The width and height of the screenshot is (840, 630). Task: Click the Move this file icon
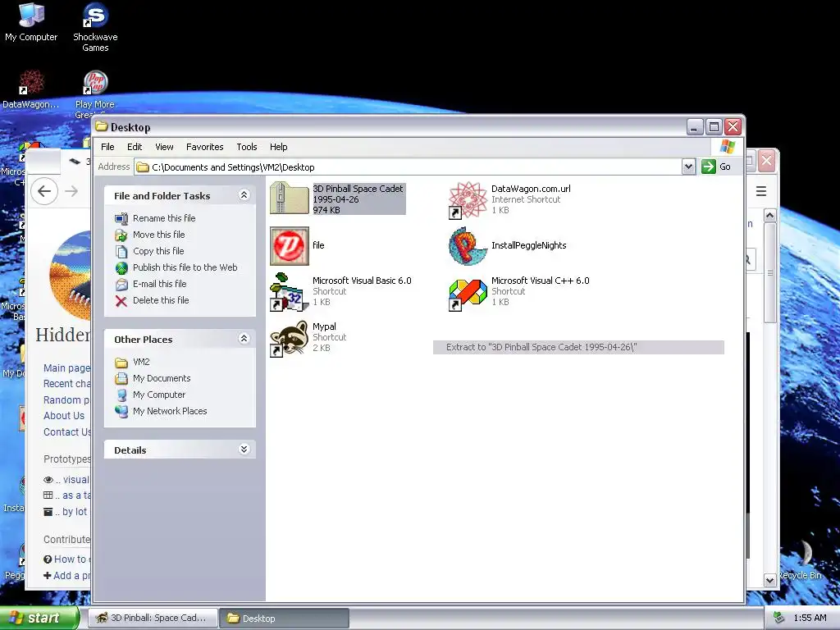[x=121, y=235]
